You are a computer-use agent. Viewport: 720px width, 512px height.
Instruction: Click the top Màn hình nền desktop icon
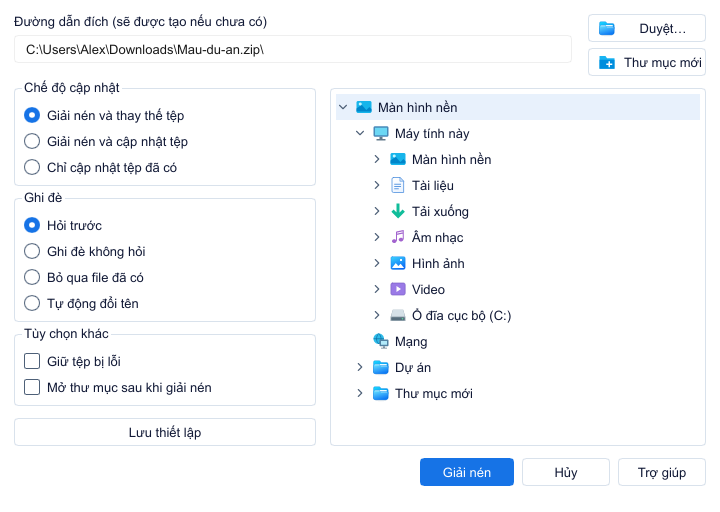(x=364, y=107)
